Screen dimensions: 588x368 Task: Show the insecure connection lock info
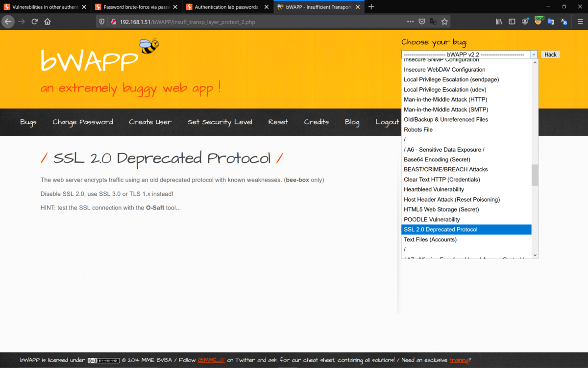(113, 22)
